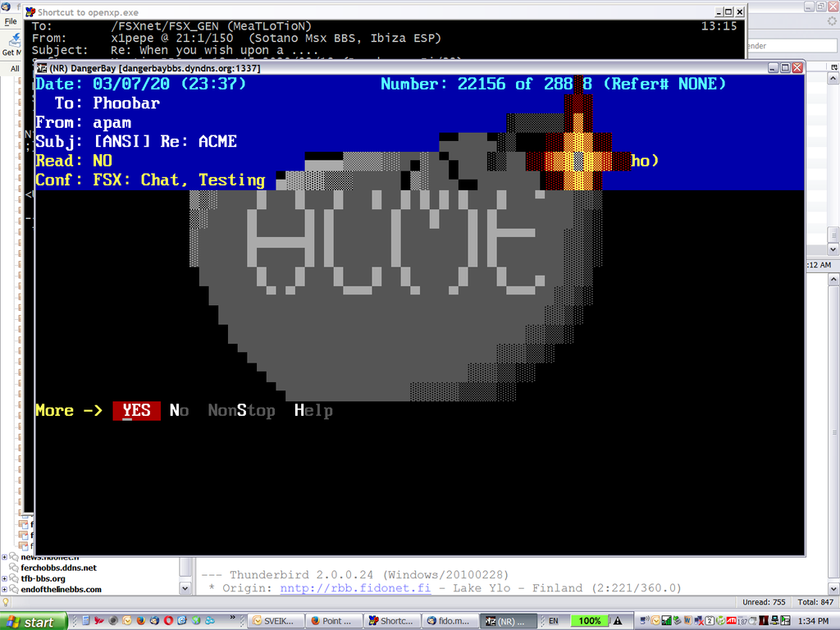Viewport: 840px width, 630px height.
Task: Click the red bird quick launch icon
Action: click(x=99, y=620)
